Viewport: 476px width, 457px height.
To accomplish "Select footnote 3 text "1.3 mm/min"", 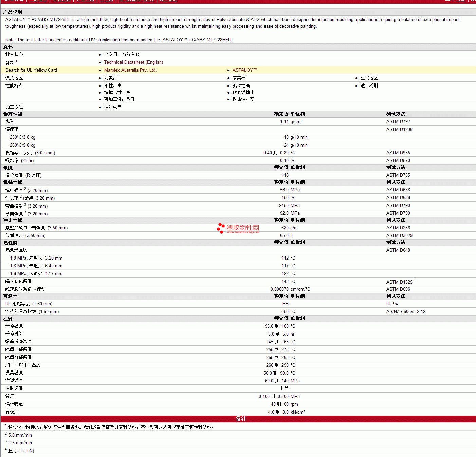I will tap(20, 443).
